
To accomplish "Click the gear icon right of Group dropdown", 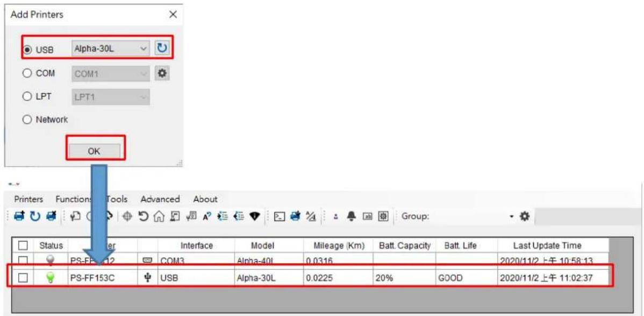I will [x=525, y=216].
